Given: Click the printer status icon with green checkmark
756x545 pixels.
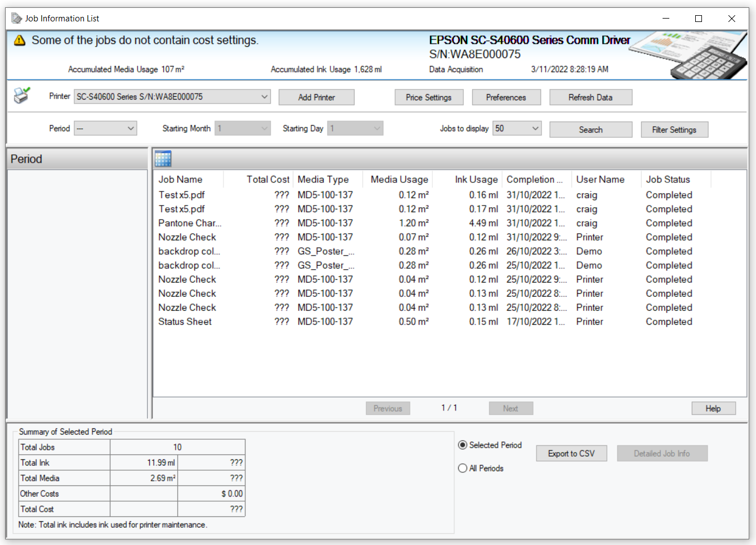Looking at the screenshot, I should click(x=21, y=96).
